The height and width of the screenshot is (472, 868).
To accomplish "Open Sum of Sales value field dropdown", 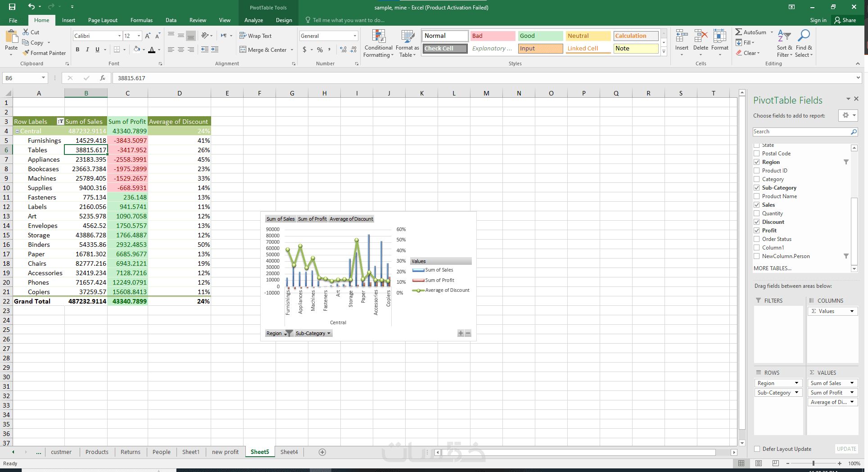I will 852,383.
